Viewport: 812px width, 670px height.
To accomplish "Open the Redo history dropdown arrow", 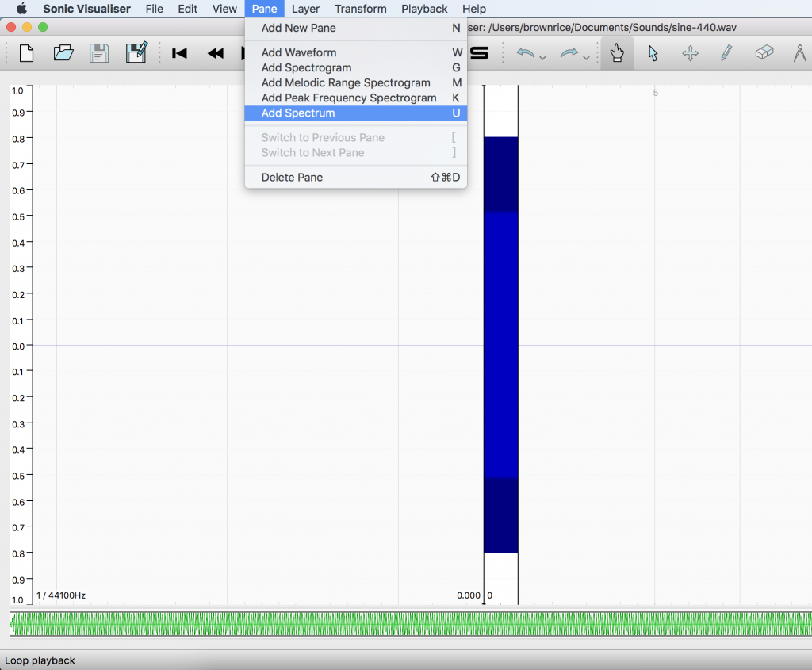I will pos(586,57).
